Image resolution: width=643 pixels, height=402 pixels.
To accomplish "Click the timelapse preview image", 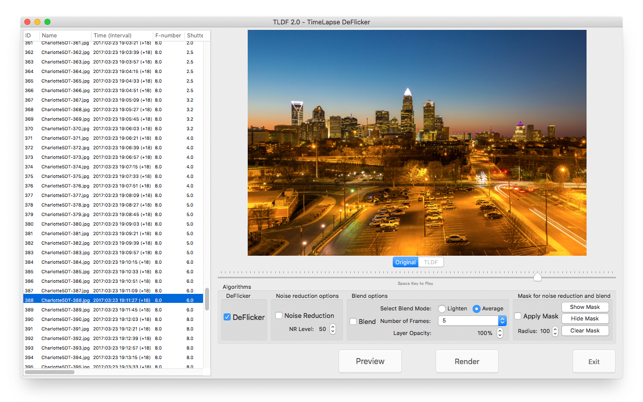I will click(417, 142).
